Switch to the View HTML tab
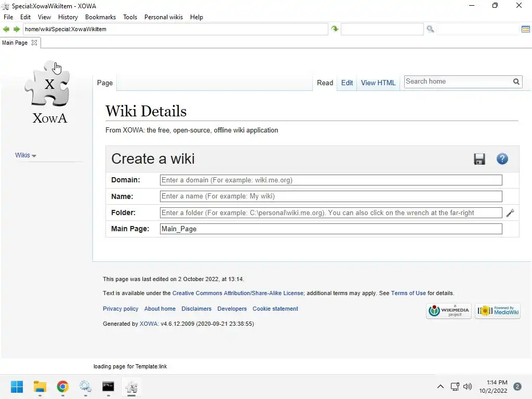Viewport: 532px width, 399px height. (x=378, y=83)
